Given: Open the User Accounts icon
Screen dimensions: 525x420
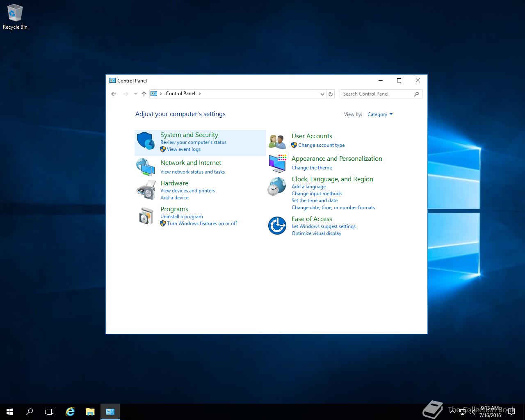Looking at the screenshot, I should (277, 141).
